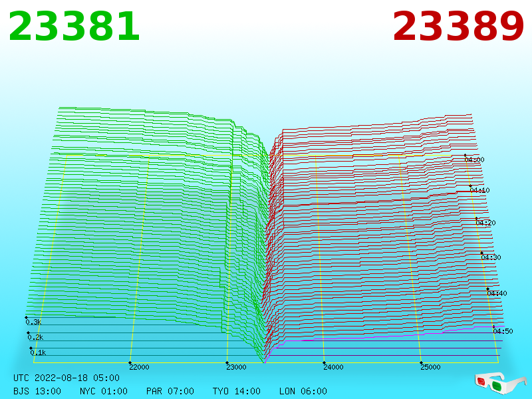Screen dimensions: 532x399
Task: Click the 22000 price axis label
Action: click(x=139, y=367)
